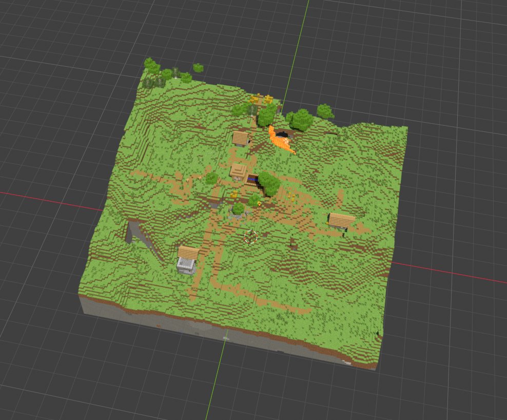The height and width of the screenshot is (420, 507).
Task: Select the pyramid-roofed house in the center
Action: tap(239, 171)
